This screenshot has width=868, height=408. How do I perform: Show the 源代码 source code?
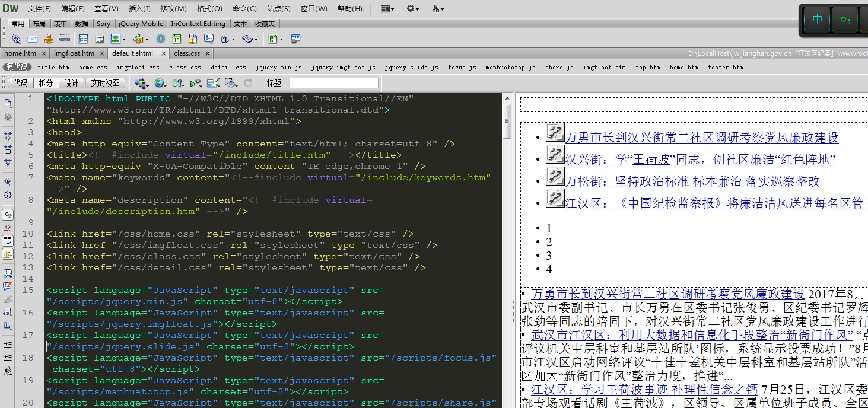[x=18, y=68]
